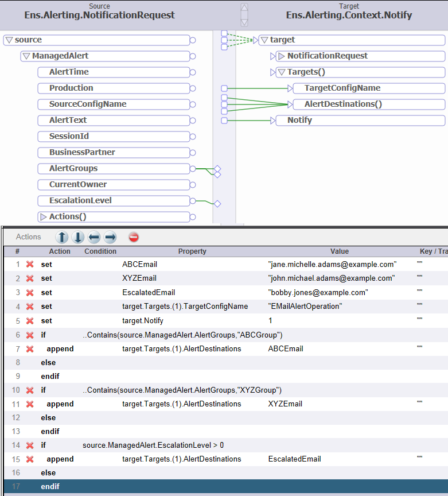Click the move action up arrow button
This screenshot has width=448, height=496.
pyautogui.click(x=62, y=237)
